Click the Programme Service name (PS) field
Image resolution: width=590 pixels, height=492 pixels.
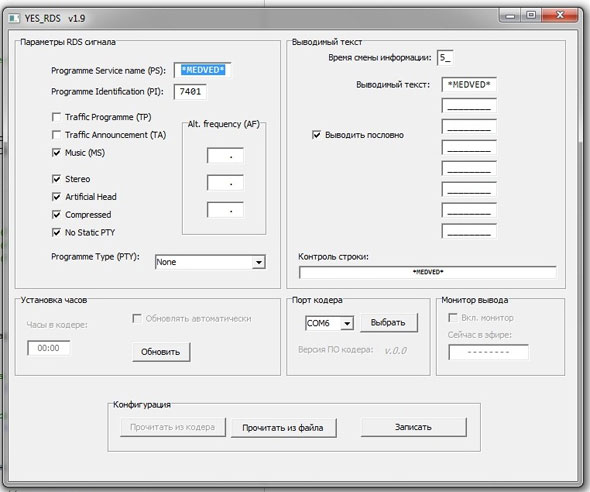point(202,70)
